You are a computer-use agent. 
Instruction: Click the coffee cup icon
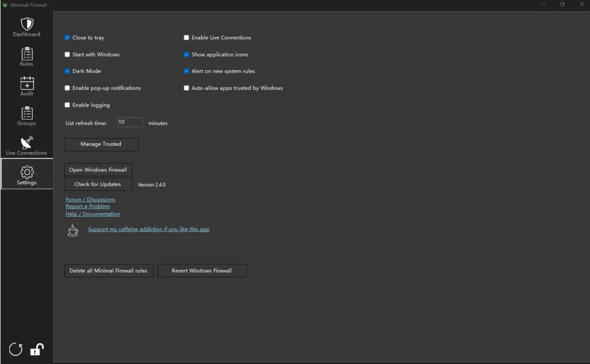[x=73, y=230]
